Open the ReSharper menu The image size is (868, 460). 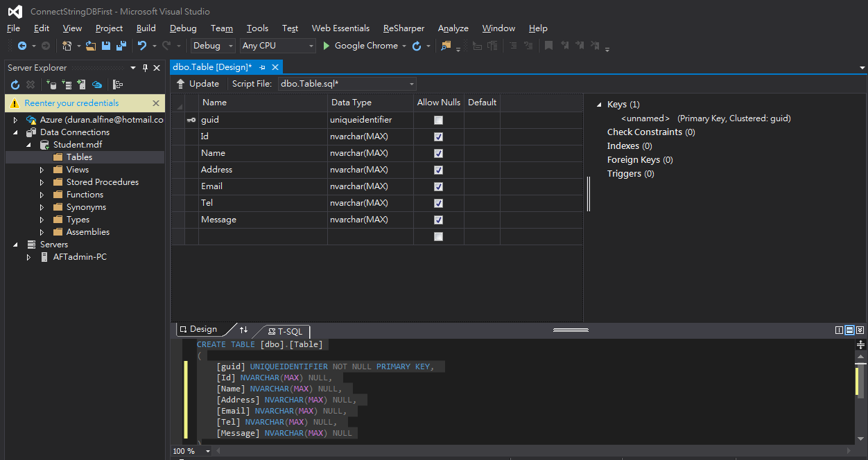[x=403, y=28]
